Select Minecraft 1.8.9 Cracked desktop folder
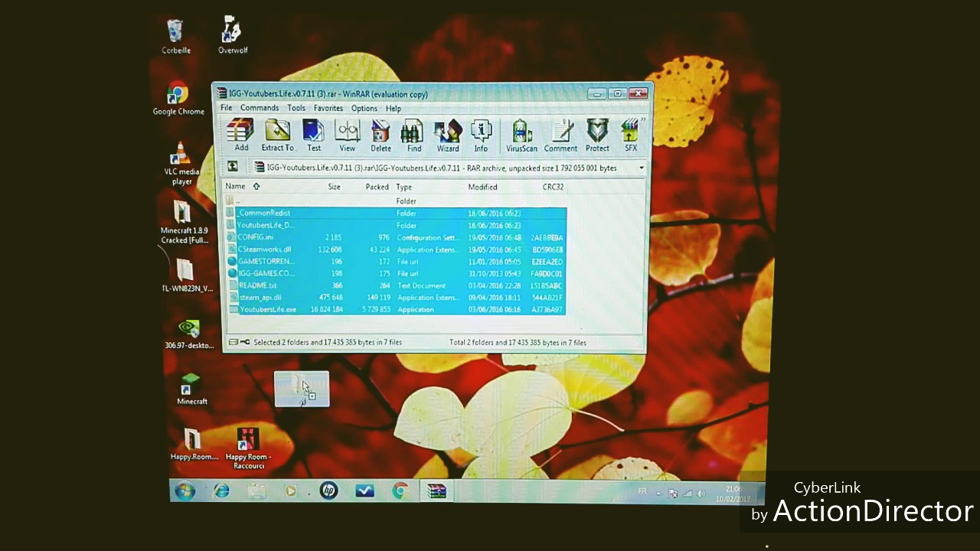Screen dimensions: 980x551 coord(184,222)
